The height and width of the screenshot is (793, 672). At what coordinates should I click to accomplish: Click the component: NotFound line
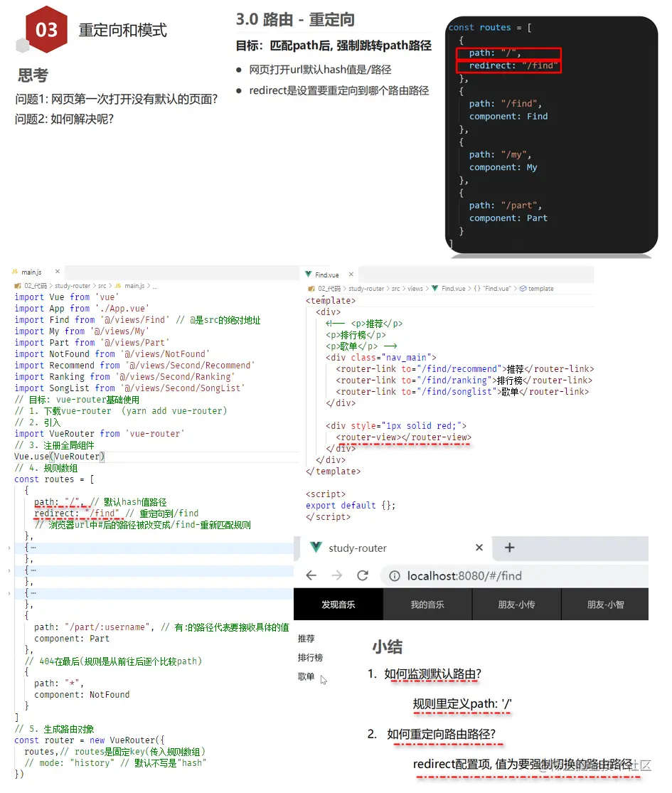pos(81,695)
